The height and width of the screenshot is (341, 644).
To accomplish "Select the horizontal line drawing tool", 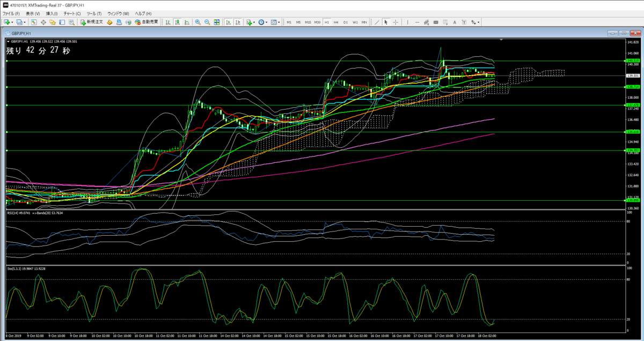I will (417, 22).
